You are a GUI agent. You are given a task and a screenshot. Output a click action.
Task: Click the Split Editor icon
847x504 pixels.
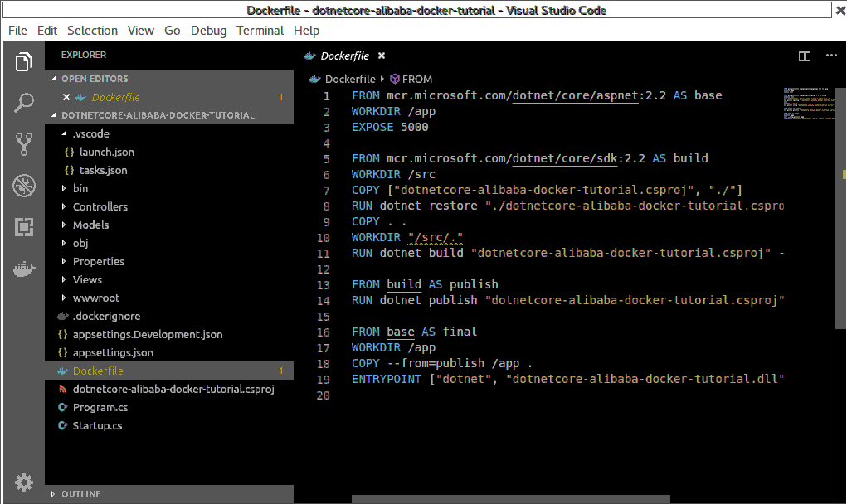805,56
